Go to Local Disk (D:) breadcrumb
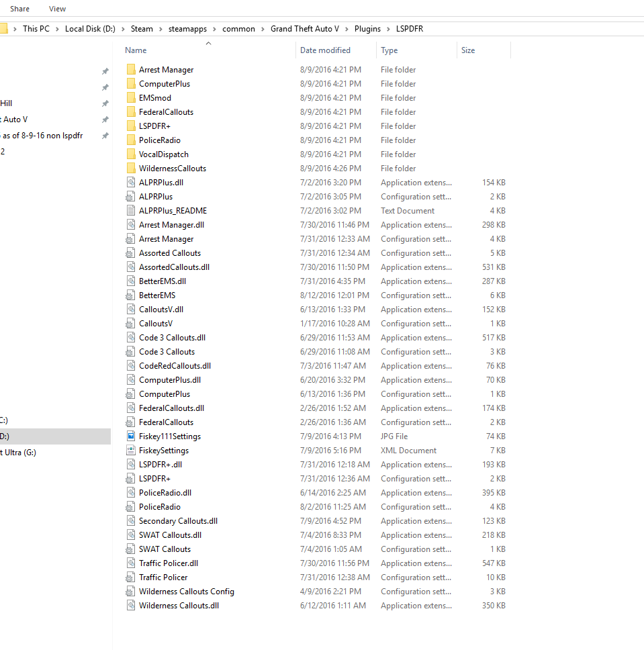Image resolution: width=644 pixels, height=650 pixels. click(x=90, y=29)
